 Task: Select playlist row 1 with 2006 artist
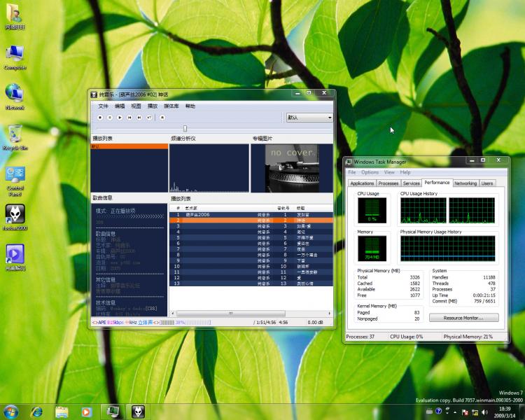251,215
